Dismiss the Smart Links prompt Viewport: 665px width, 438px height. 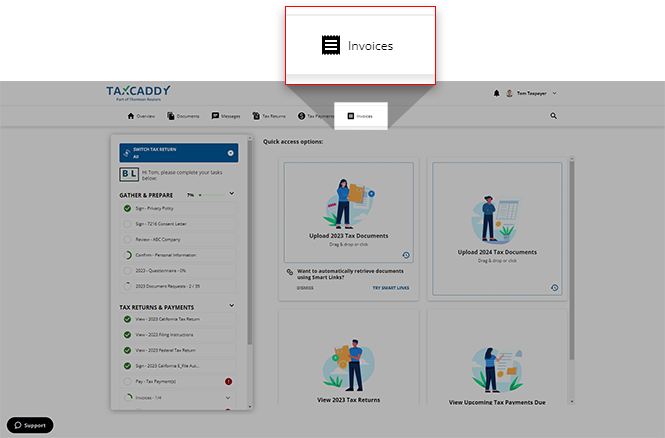pos(305,288)
